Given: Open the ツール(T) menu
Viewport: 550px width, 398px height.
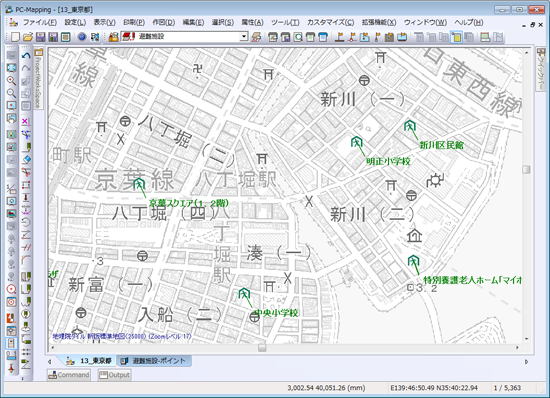Looking at the screenshot, I should pyautogui.click(x=285, y=22).
